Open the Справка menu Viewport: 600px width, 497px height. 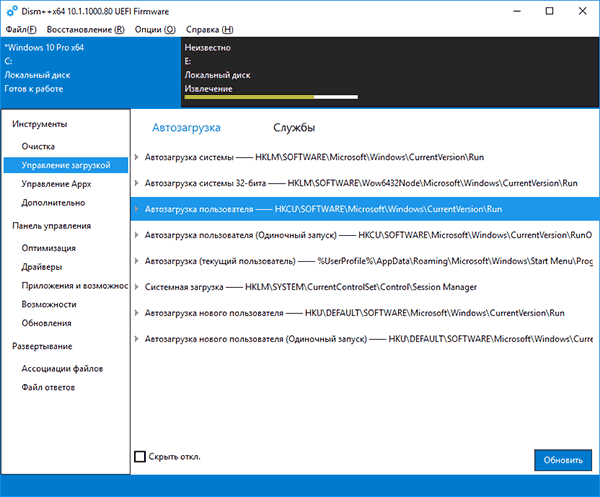[209, 29]
